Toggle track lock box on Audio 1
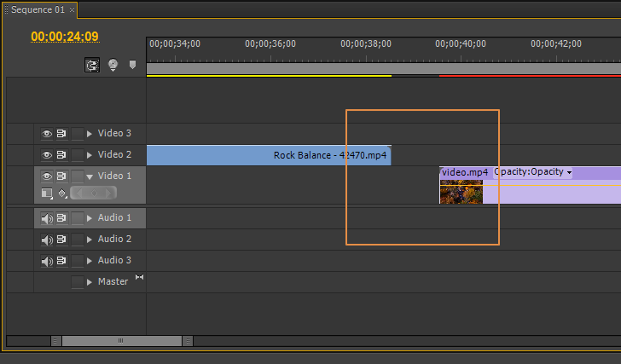 (78, 218)
